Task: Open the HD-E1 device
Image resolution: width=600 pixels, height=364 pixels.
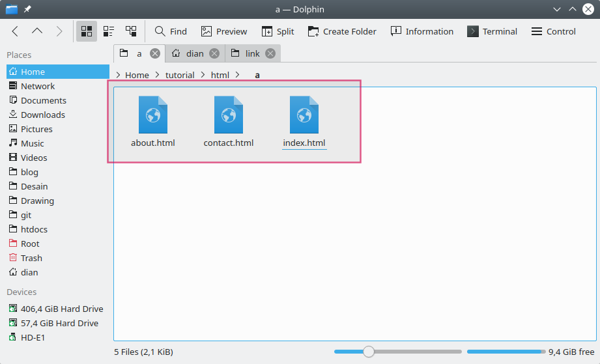Action: 58,337
